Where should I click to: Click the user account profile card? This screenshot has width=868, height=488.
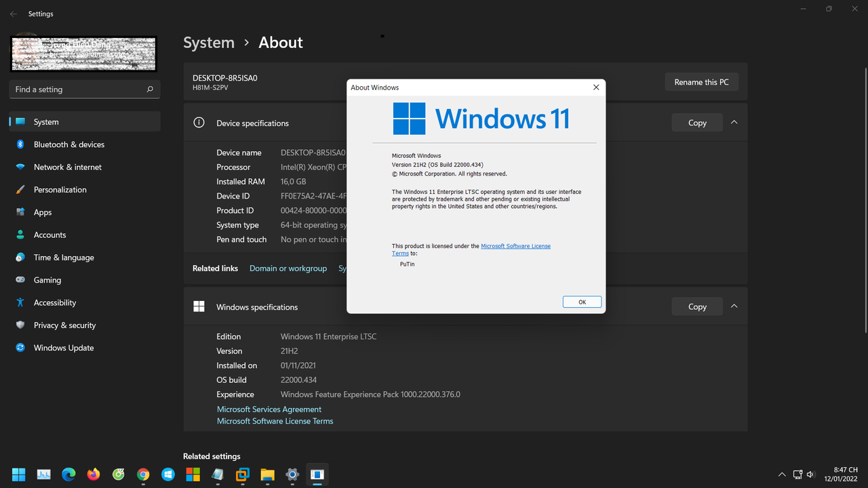(85, 54)
